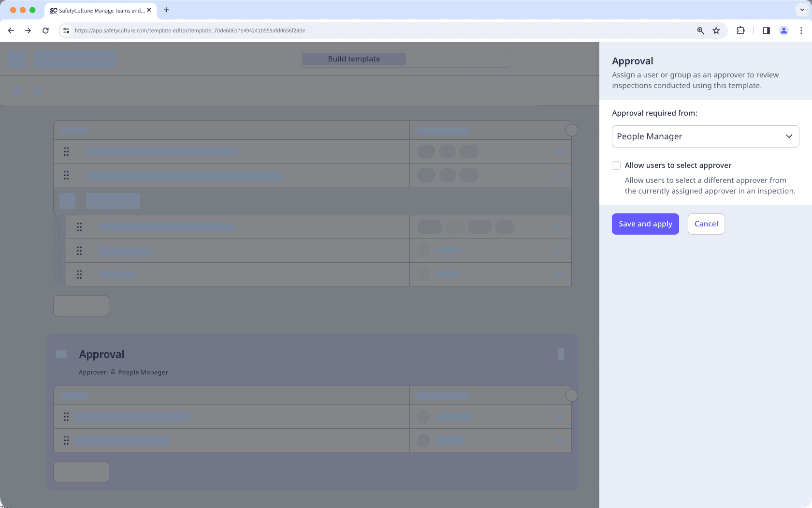Click the circle toggle in the table header
812x508 pixels.
(x=571, y=130)
